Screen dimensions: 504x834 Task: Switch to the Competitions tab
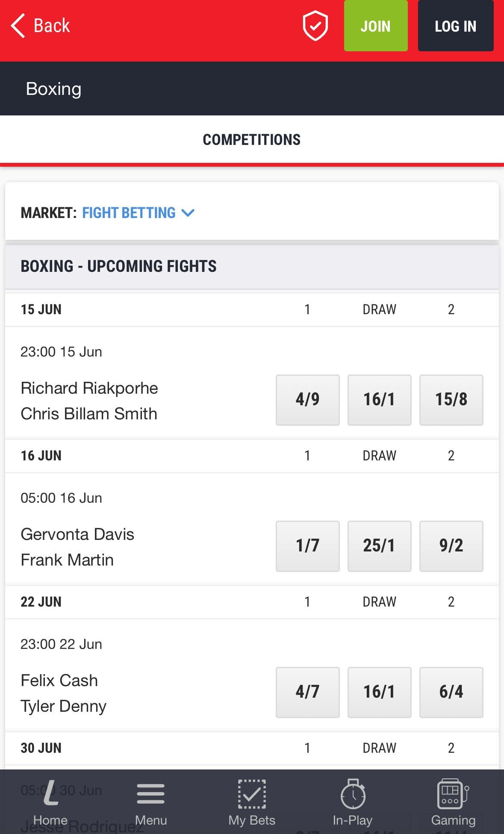click(252, 139)
